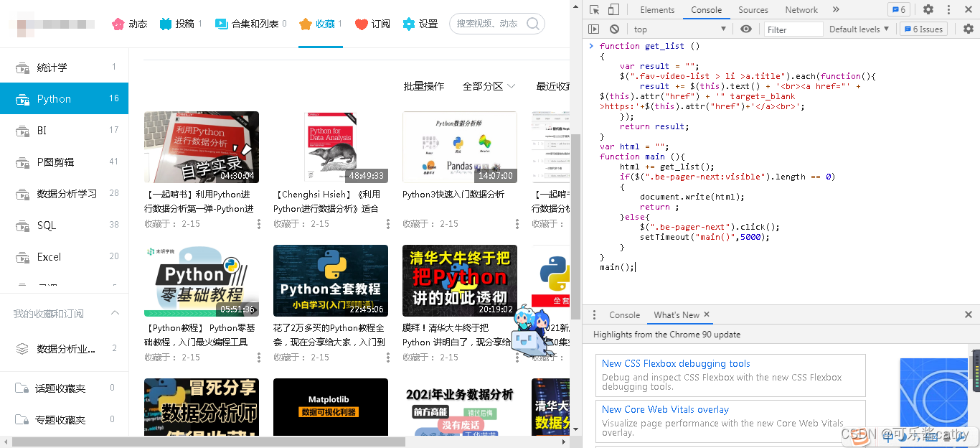The width and height of the screenshot is (980, 448).
Task: Collapse the 我的收藏和订阅 section
Action: pyautogui.click(x=115, y=313)
